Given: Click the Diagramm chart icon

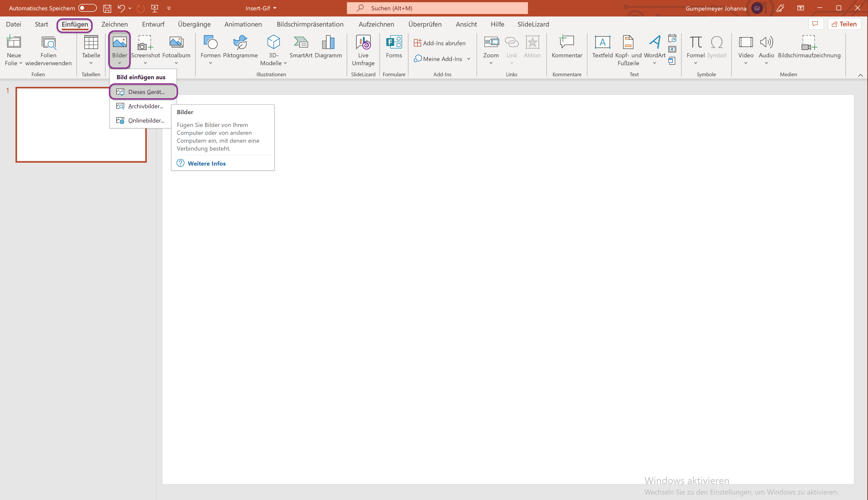Looking at the screenshot, I should [x=328, y=43].
